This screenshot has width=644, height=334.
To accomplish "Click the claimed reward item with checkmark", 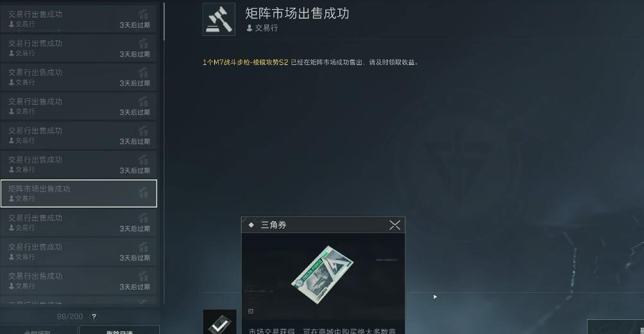I will pos(220,322).
